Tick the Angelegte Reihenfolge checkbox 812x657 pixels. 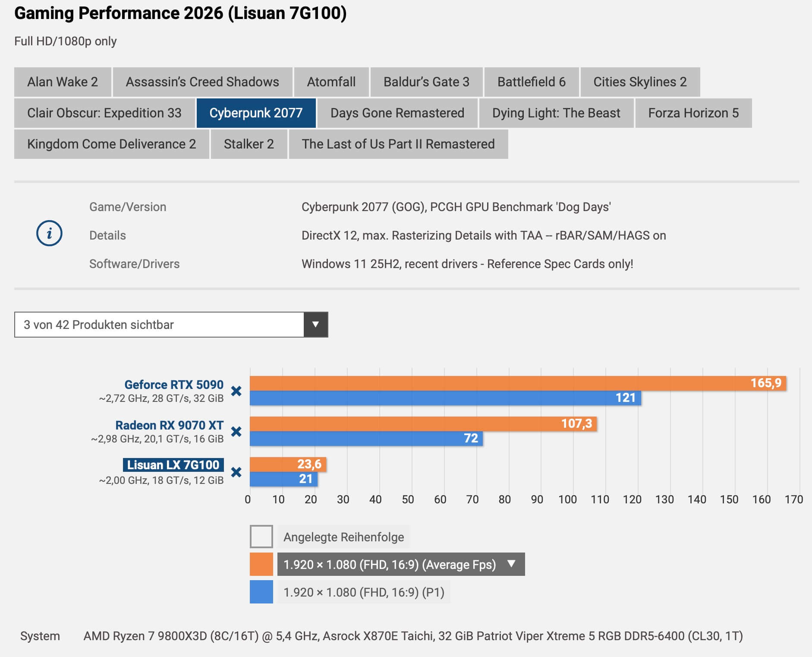[261, 537]
